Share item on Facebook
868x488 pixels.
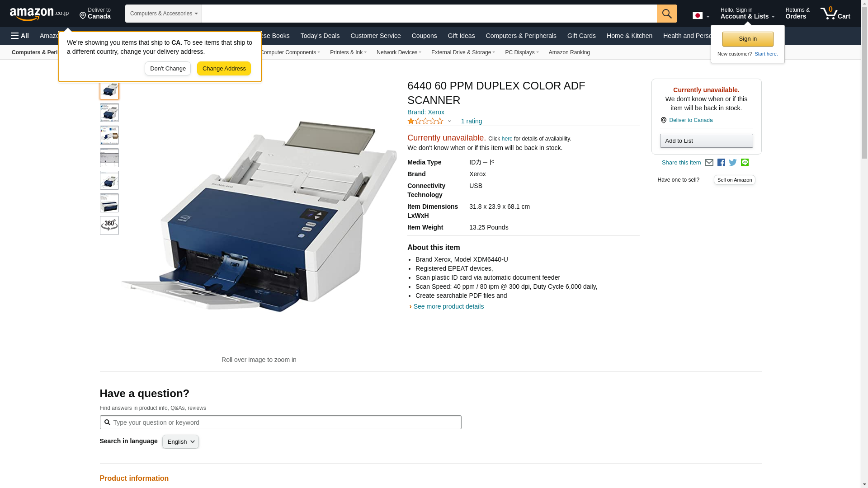[721, 163]
